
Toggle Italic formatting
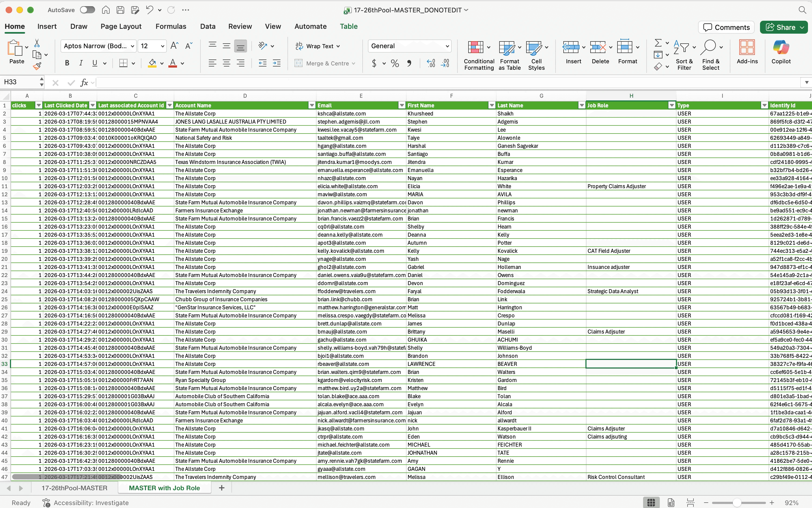[x=81, y=63]
